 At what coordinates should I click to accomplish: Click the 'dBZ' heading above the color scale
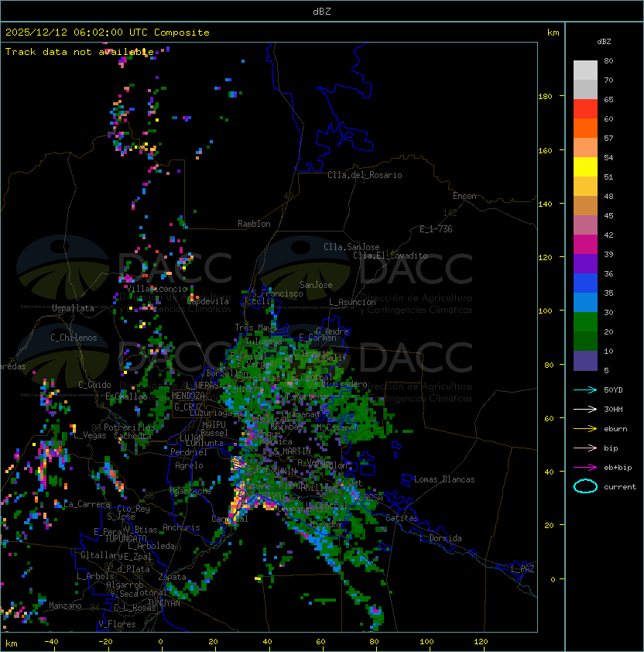tap(604, 42)
